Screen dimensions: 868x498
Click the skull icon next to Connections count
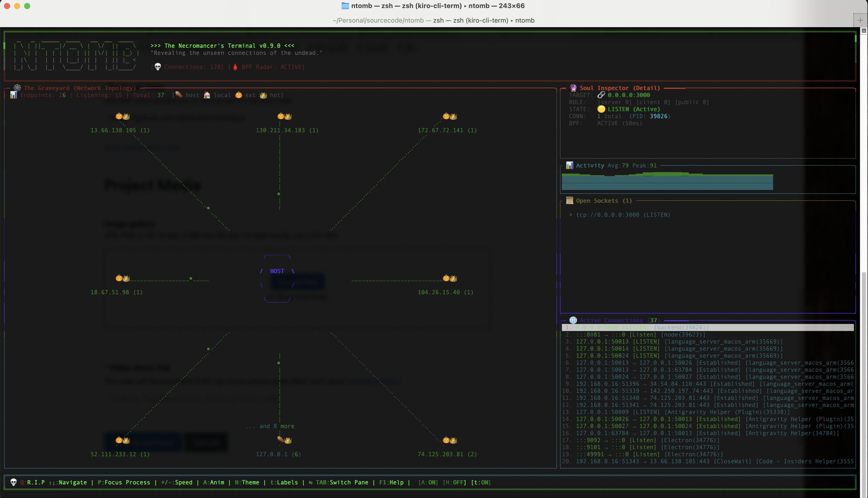(x=158, y=67)
